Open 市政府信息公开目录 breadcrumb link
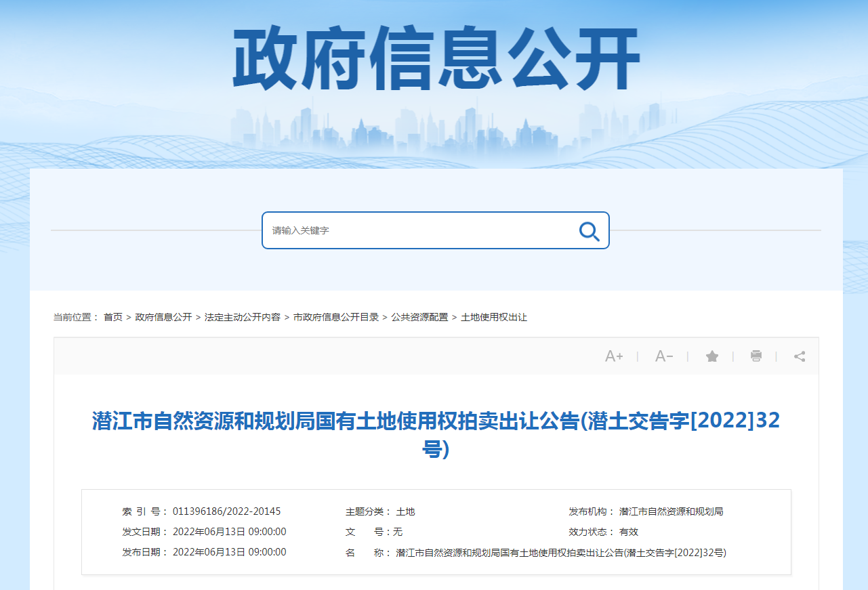This screenshot has height=590, width=868. tap(335, 317)
